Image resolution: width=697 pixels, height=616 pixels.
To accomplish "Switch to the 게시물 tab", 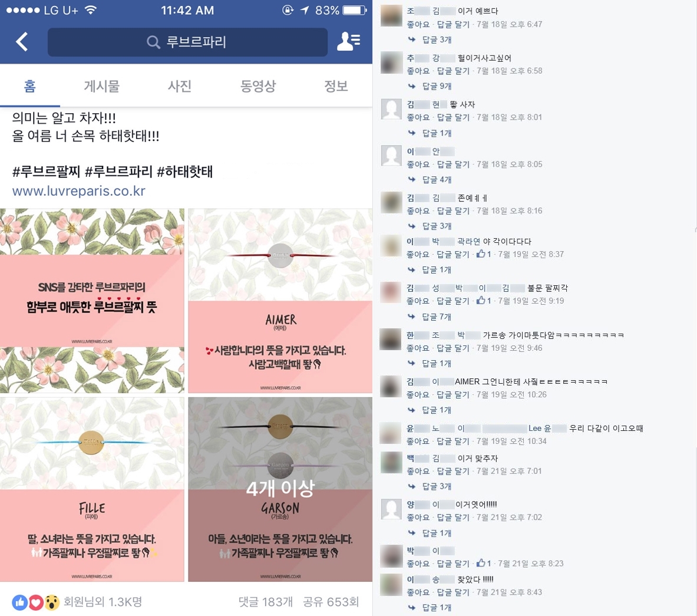I will (102, 86).
